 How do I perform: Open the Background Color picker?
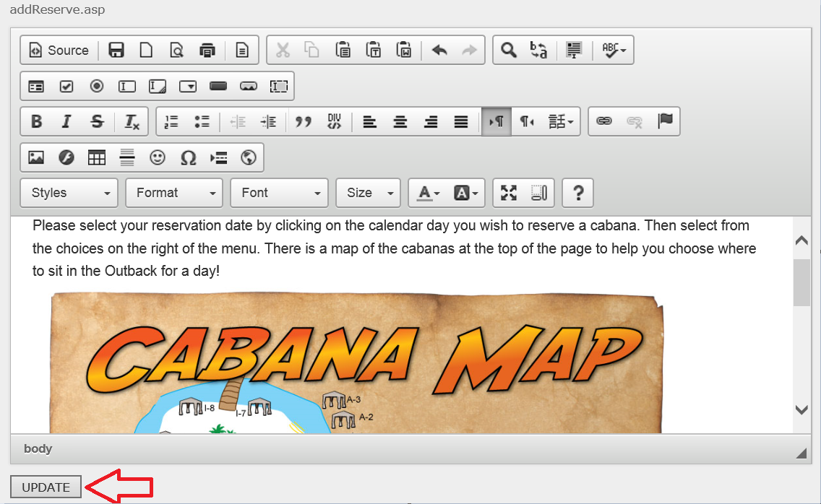click(465, 193)
